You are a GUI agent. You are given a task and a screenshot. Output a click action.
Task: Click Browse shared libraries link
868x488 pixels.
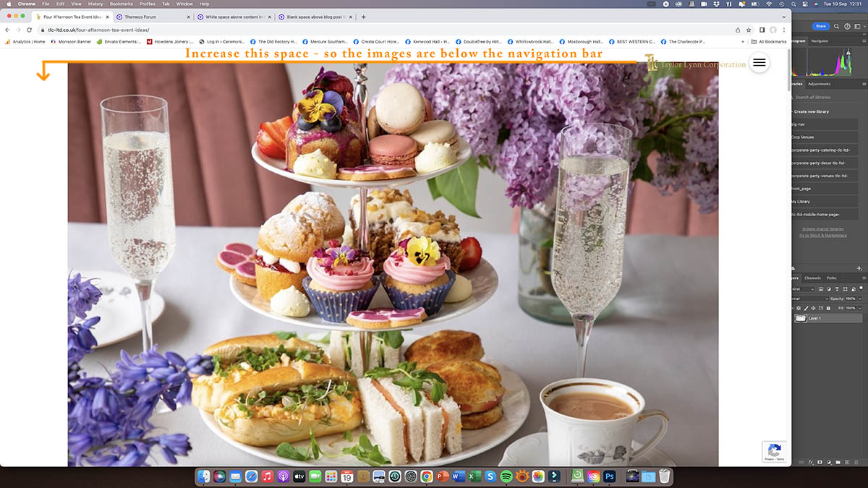pyautogui.click(x=825, y=228)
